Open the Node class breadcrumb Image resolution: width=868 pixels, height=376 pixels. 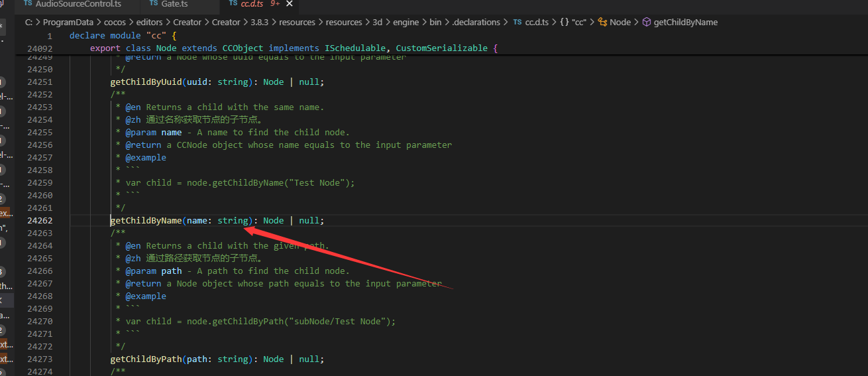620,22
